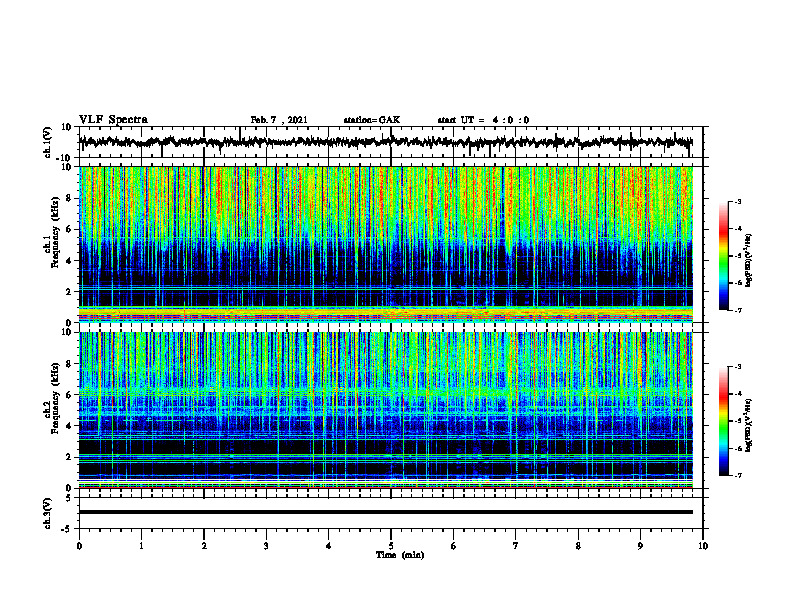Click time axis tick label "1"
The height and width of the screenshot is (612, 792).
pyautogui.click(x=141, y=546)
